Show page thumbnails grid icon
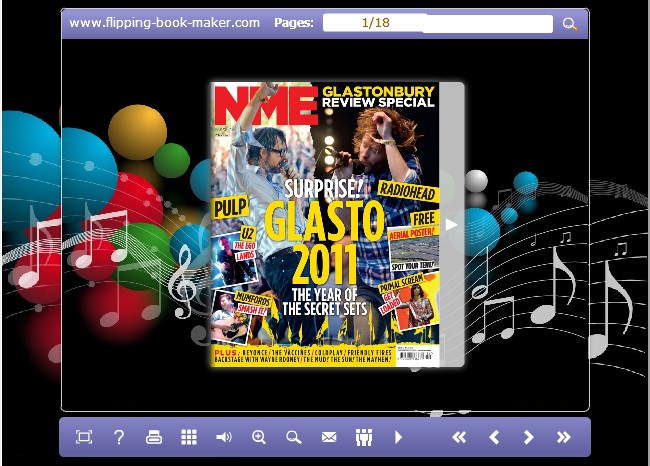This screenshot has height=466, width=650. pos(189,437)
